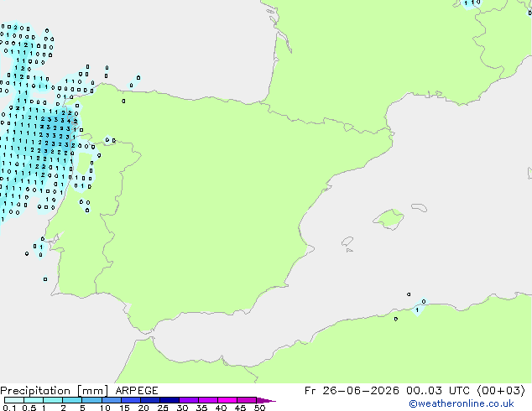
Task: Click the legend value label 50
Action: coord(259,408)
